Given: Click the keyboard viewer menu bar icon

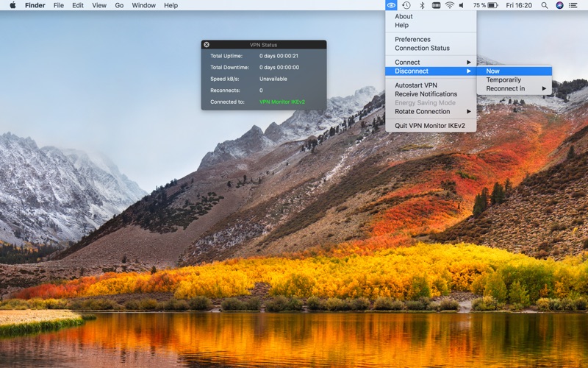Looking at the screenshot, I should coord(436,5).
